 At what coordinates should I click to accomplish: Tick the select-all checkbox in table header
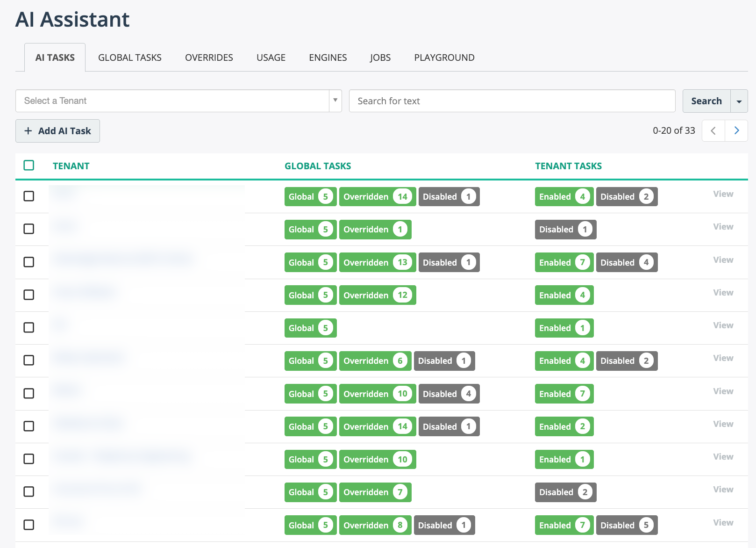tap(29, 166)
